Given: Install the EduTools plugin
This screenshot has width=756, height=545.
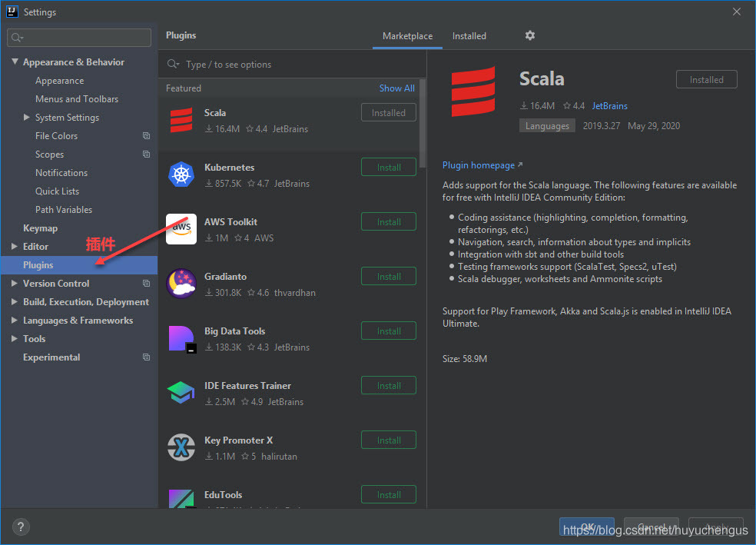Looking at the screenshot, I should pyautogui.click(x=389, y=494).
